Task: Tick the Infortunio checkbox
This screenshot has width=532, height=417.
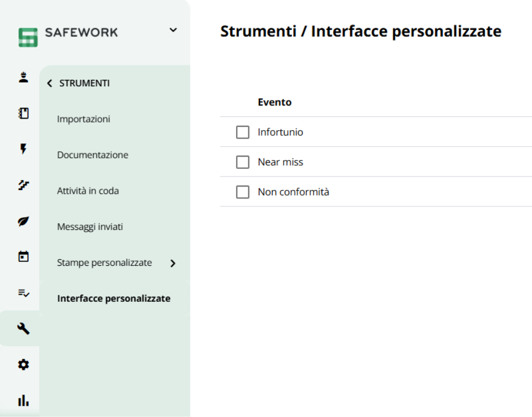Action: 243,132
